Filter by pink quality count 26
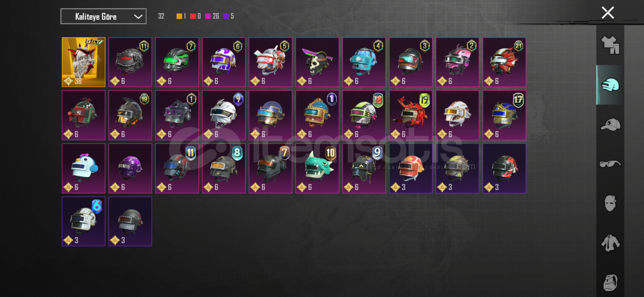 (212, 16)
